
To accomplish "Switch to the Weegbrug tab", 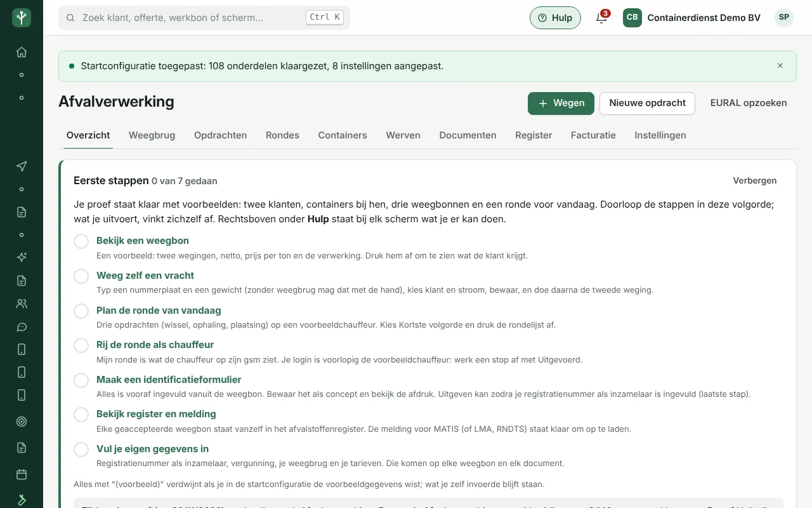I will 152,135.
